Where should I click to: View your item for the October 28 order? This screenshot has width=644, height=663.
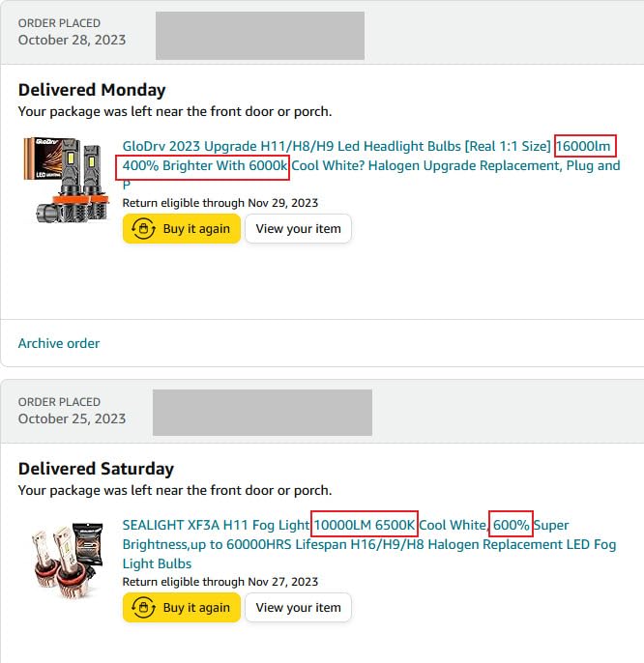coord(298,229)
